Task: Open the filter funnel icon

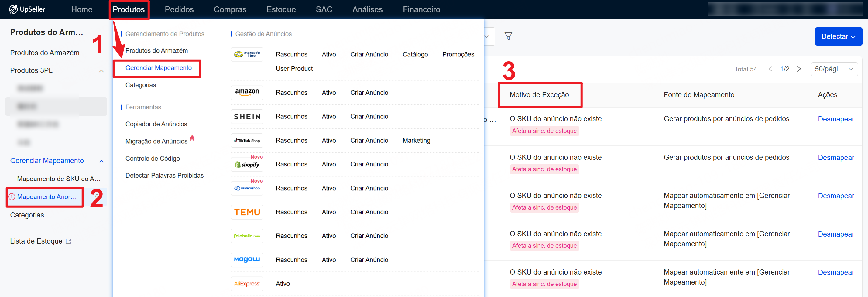Action: tap(508, 36)
